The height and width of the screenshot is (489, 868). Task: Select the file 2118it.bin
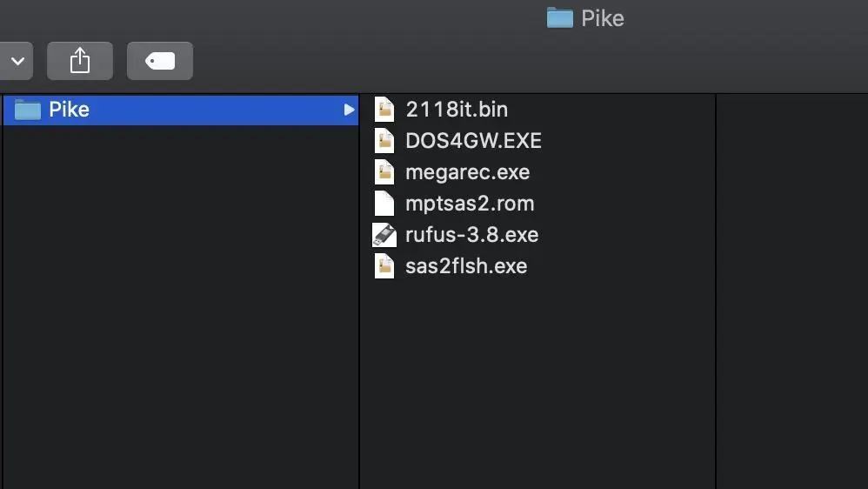coord(456,110)
